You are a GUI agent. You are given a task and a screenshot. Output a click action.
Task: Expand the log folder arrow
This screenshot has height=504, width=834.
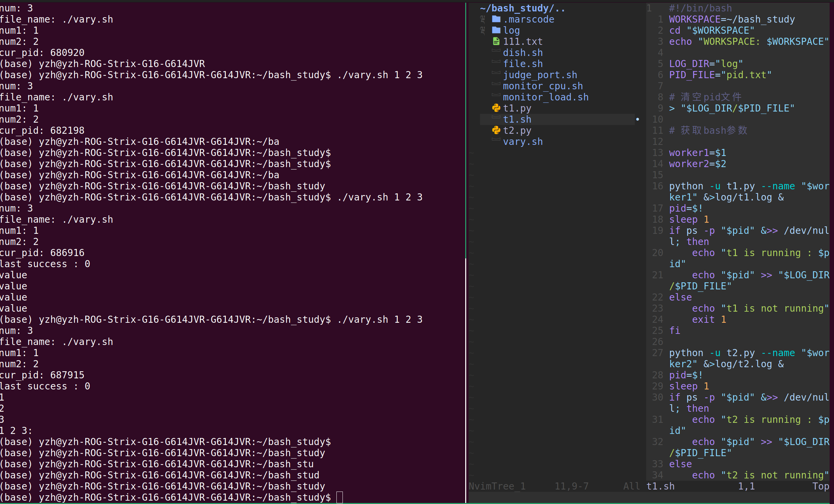click(x=483, y=30)
